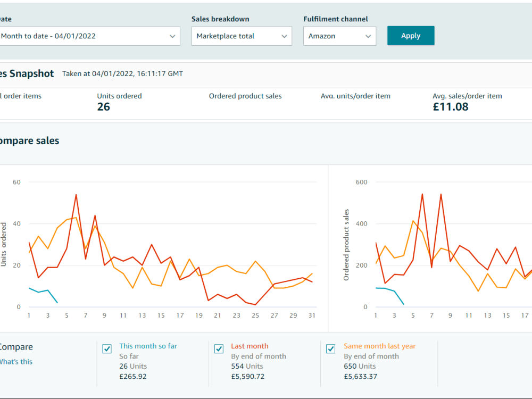Click the What's this link
Viewport: 532px width, 399px height.
tap(15, 362)
